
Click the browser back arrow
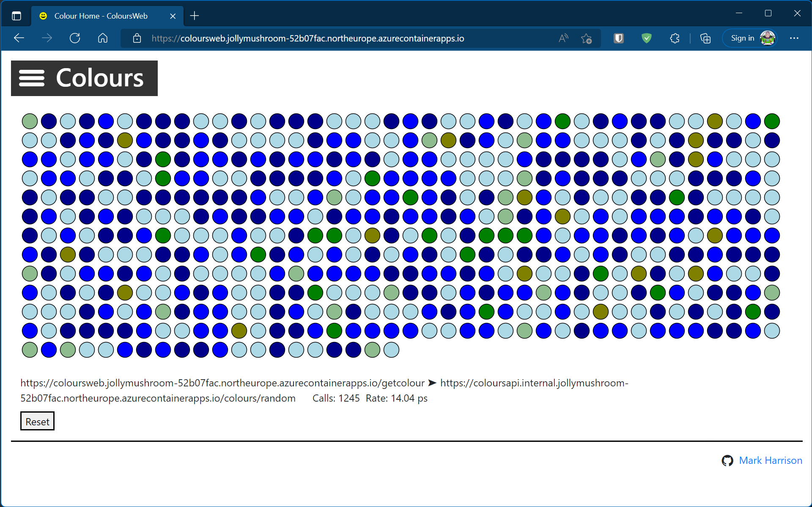click(x=19, y=38)
